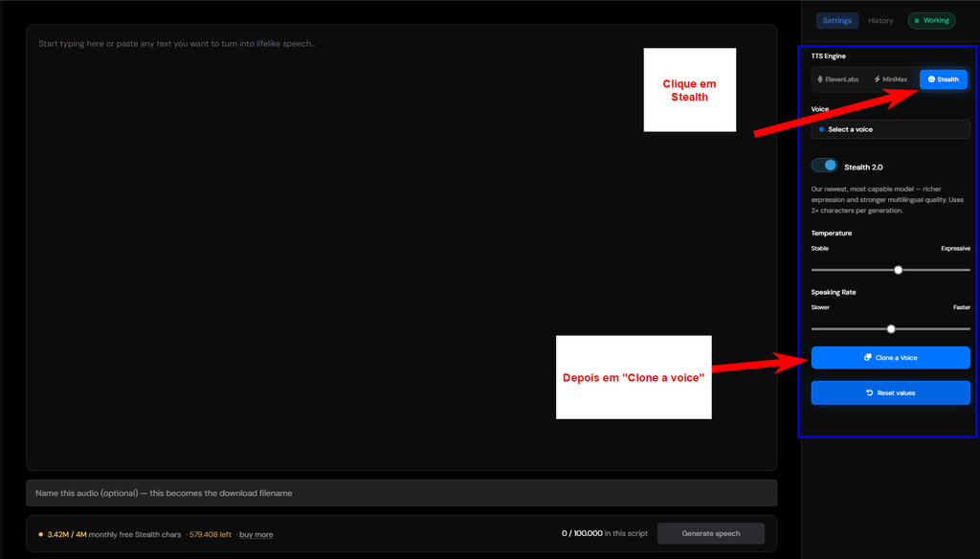The image size is (980, 559).
Task: Select the ElevenLabs engine microphone icon
Action: [820, 79]
